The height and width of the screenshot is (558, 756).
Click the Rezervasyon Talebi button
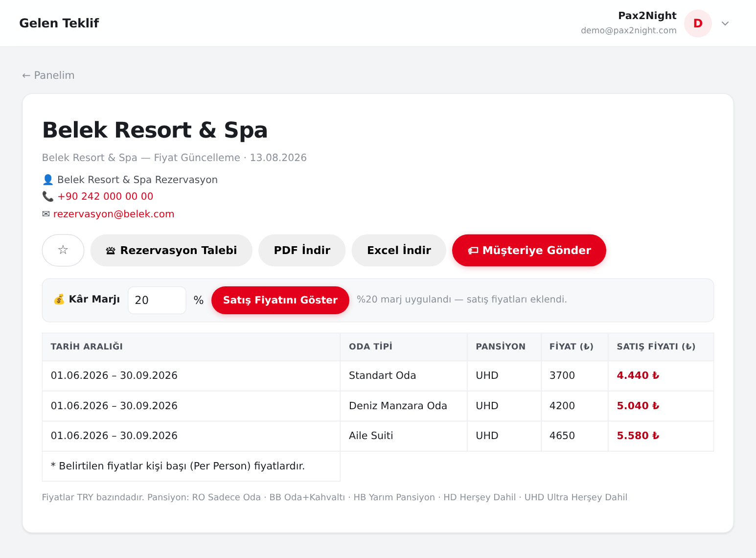(171, 250)
